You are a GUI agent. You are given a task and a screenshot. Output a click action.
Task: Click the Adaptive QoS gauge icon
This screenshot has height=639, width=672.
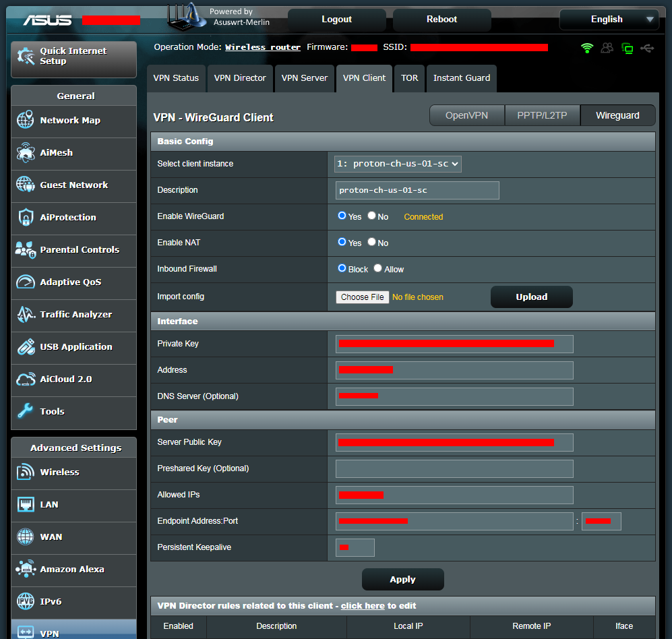tap(26, 282)
